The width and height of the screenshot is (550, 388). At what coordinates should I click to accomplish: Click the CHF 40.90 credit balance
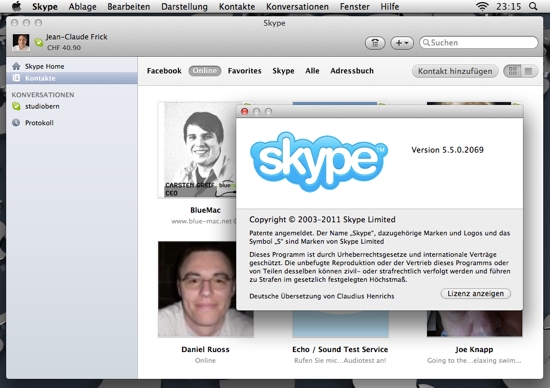64,48
